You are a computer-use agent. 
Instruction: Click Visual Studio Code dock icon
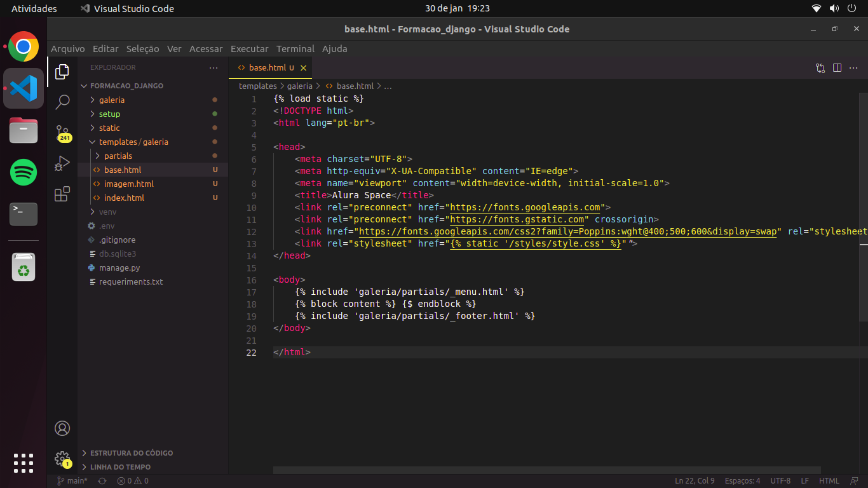24,88
